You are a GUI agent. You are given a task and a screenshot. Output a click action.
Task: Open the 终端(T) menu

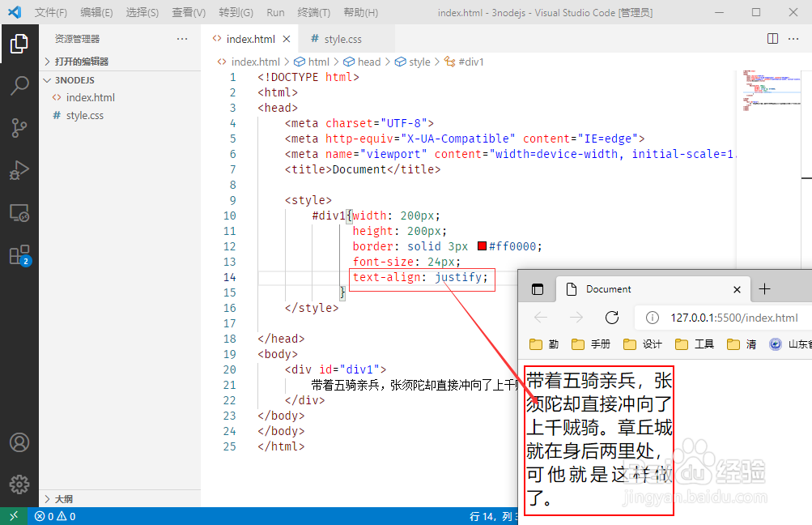(314, 12)
